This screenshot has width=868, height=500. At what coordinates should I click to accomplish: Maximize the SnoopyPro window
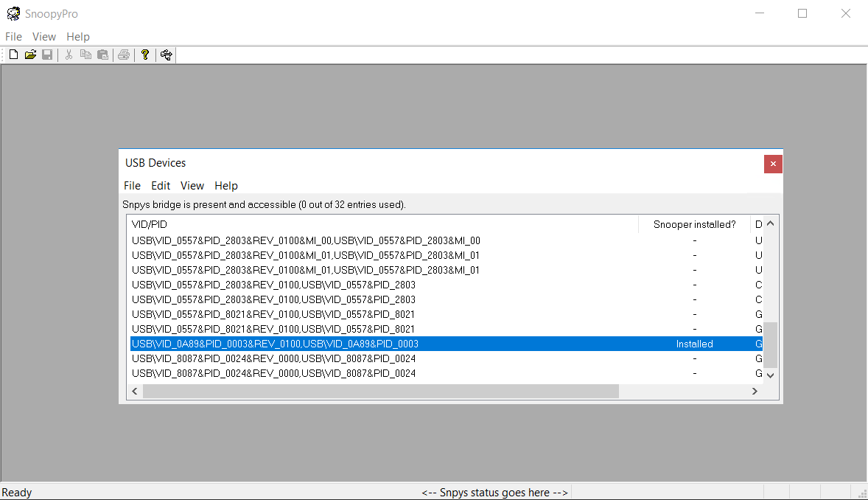click(802, 13)
